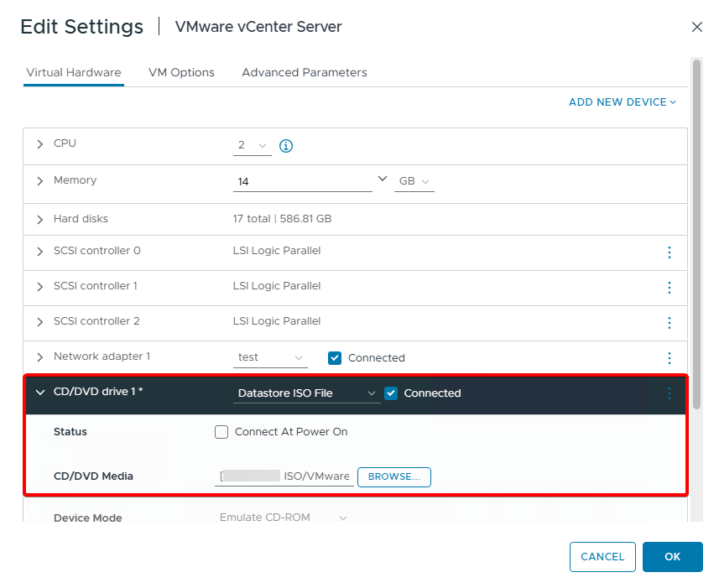This screenshot has width=719, height=588.
Task: Switch to Advanced Parameters tab
Action: (305, 73)
